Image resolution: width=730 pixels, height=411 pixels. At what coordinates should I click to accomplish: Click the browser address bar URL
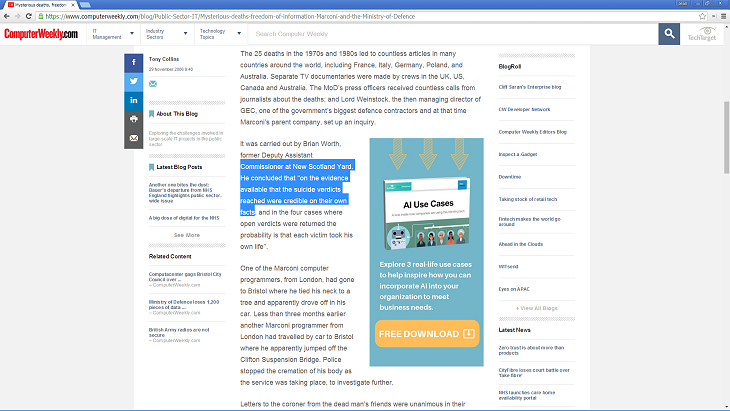pyautogui.click(x=230, y=16)
